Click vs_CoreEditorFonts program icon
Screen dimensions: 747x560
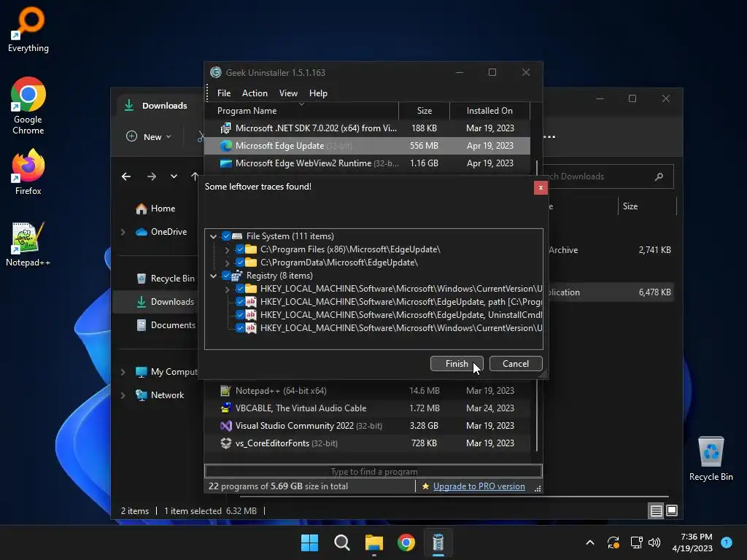[x=226, y=443]
